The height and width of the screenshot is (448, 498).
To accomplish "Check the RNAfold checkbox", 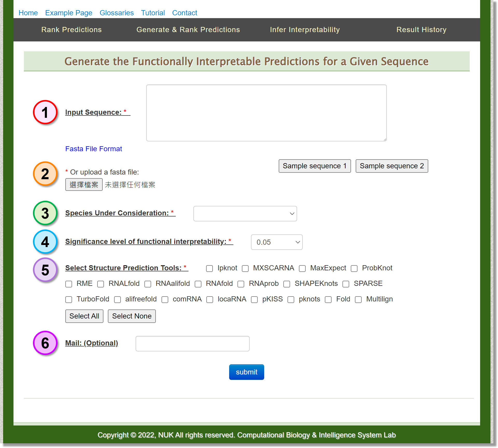I will (198, 284).
